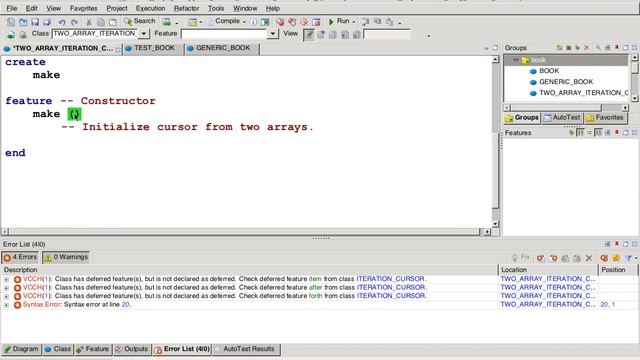Click the red X delete icon in Groups header
640x360 pixels.
[x=587, y=48]
